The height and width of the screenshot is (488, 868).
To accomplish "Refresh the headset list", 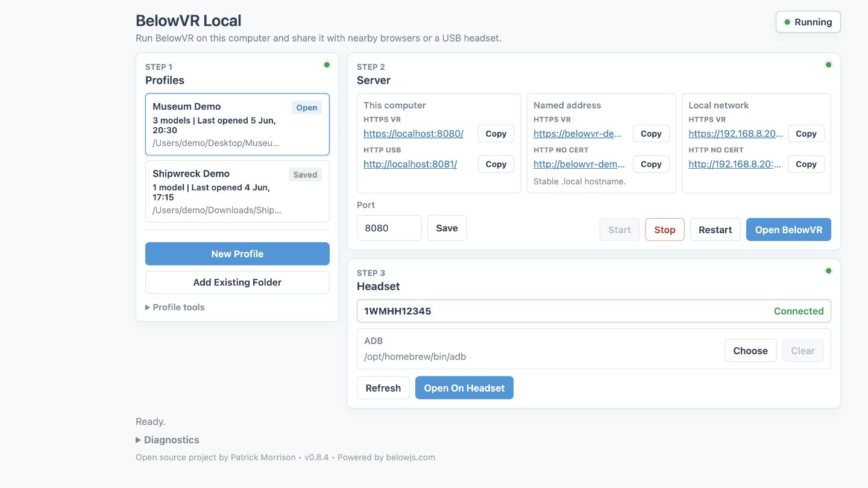I will 383,388.
